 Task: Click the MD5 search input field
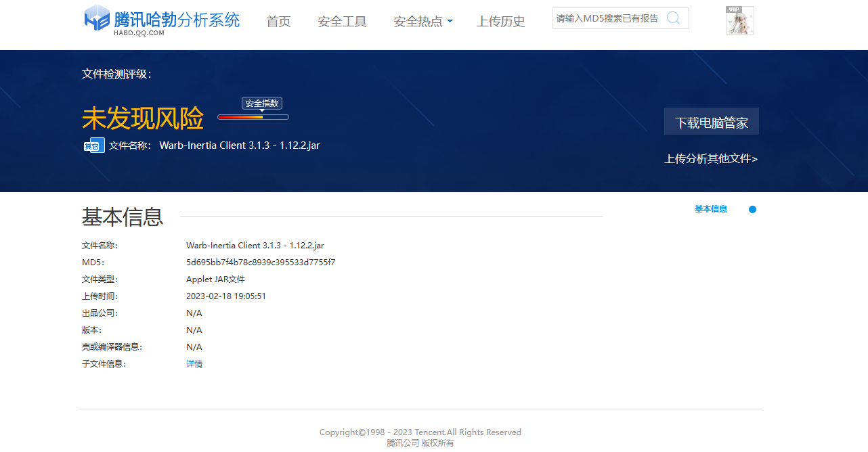click(x=608, y=18)
